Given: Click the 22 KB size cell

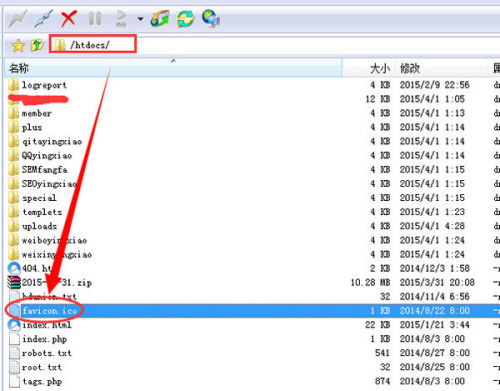Looking at the screenshot, I should [378, 325].
